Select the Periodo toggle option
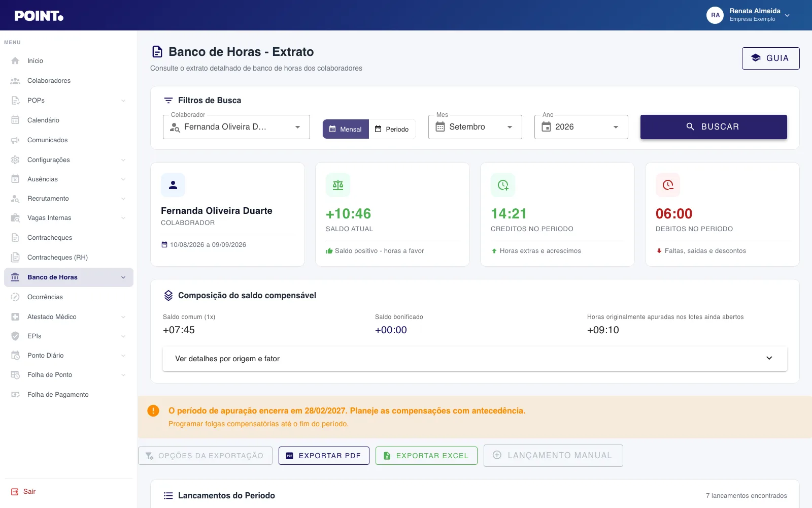This screenshot has width=812, height=508. coord(392,129)
